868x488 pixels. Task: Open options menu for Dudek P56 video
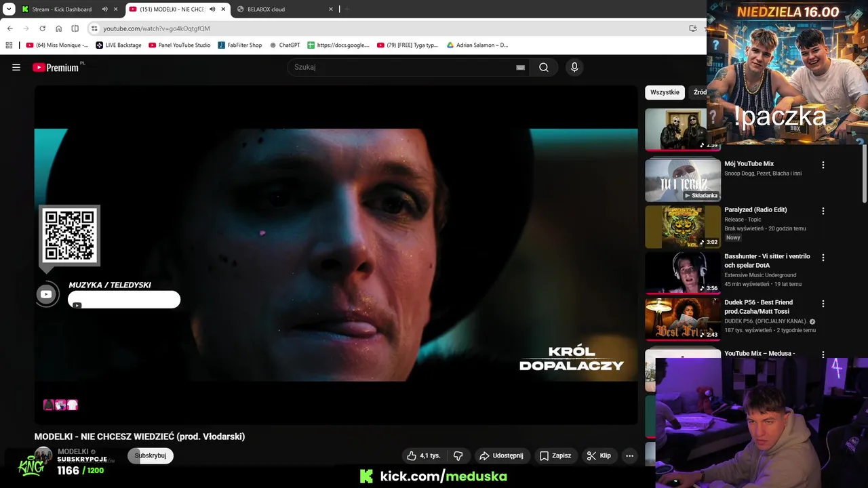(823, 304)
